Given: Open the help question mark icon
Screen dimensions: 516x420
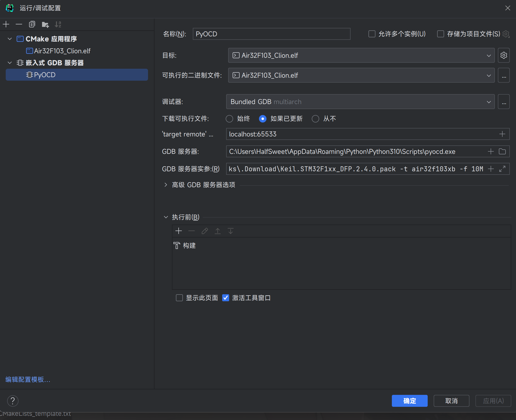Looking at the screenshot, I should [x=13, y=401].
